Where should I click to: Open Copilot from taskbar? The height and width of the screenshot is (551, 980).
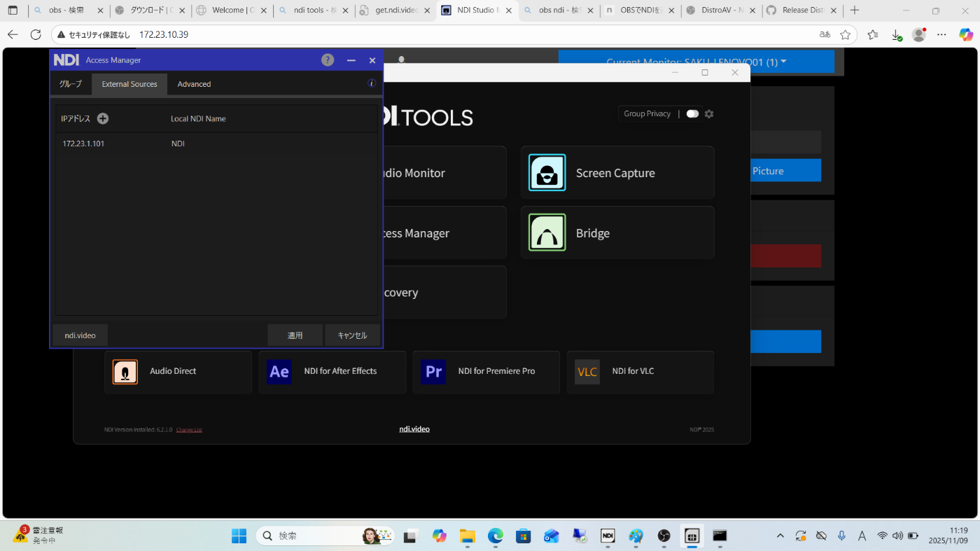coord(440,536)
